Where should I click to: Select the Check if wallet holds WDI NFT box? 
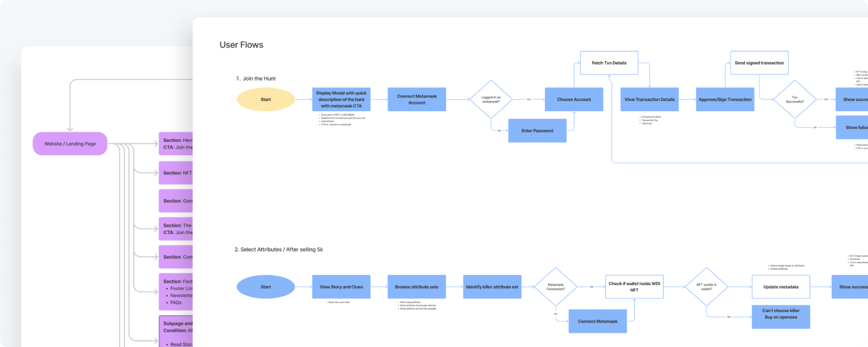click(x=634, y=287)
